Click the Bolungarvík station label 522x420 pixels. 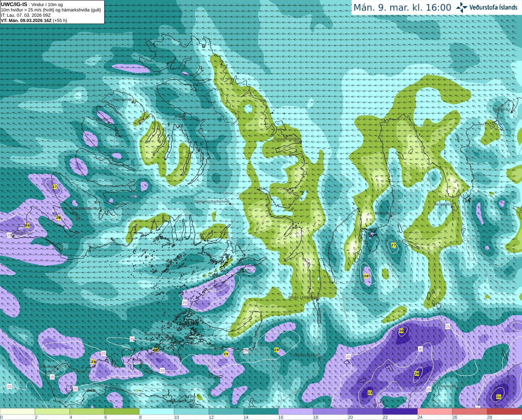click(122, 99)
